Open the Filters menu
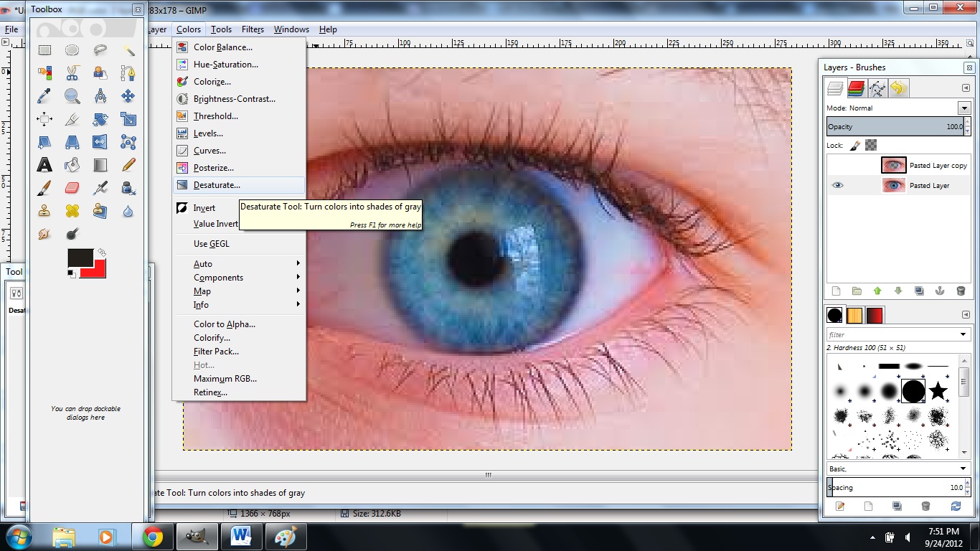Viewport: 980px width, 551px height. click(253, 29)
